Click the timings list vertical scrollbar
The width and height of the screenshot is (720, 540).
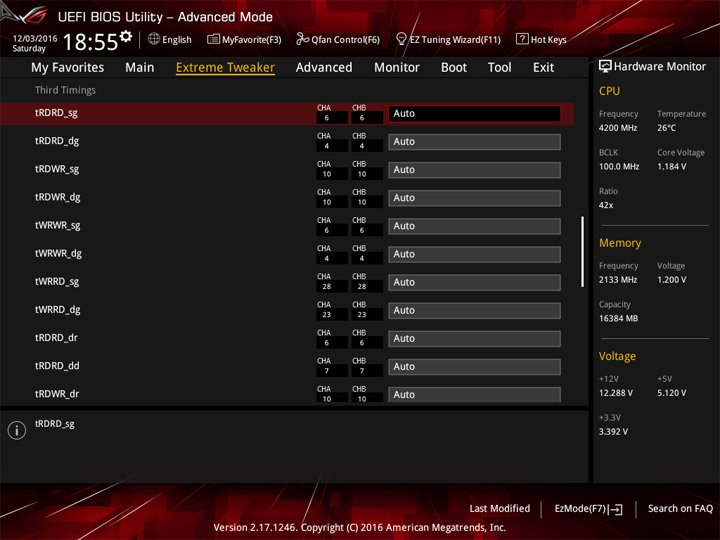(x=583, y=252)
